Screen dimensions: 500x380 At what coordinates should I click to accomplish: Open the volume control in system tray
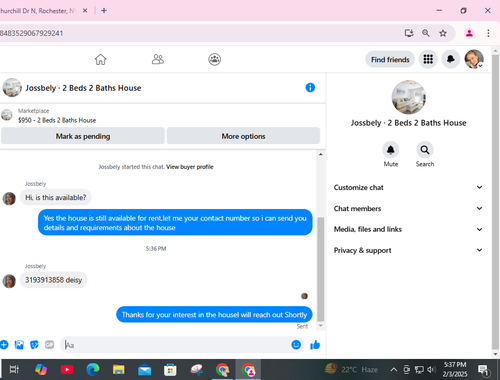click(431, 369)
